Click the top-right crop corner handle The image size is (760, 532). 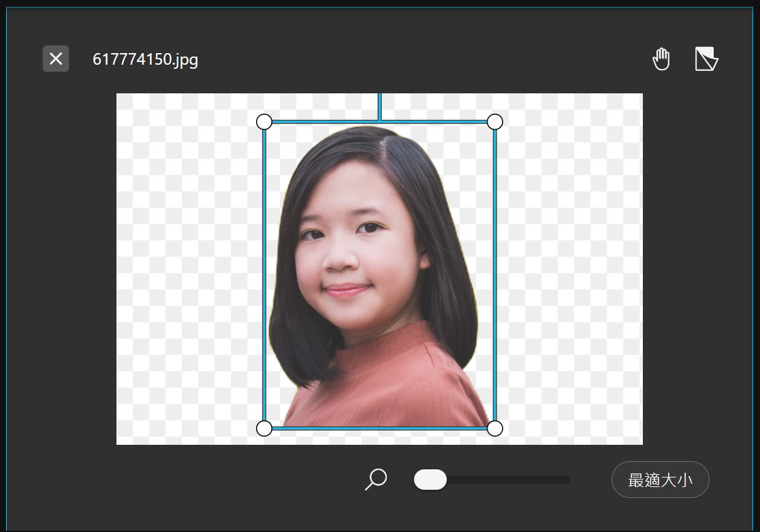(x=495, y=122)
